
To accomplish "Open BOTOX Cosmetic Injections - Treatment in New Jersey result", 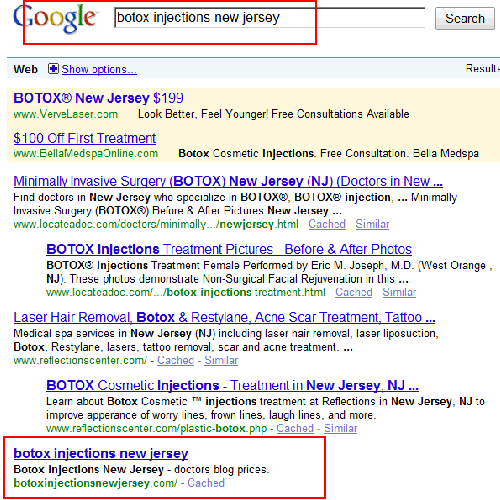I will pyautogui.click(x=232, y=385).
